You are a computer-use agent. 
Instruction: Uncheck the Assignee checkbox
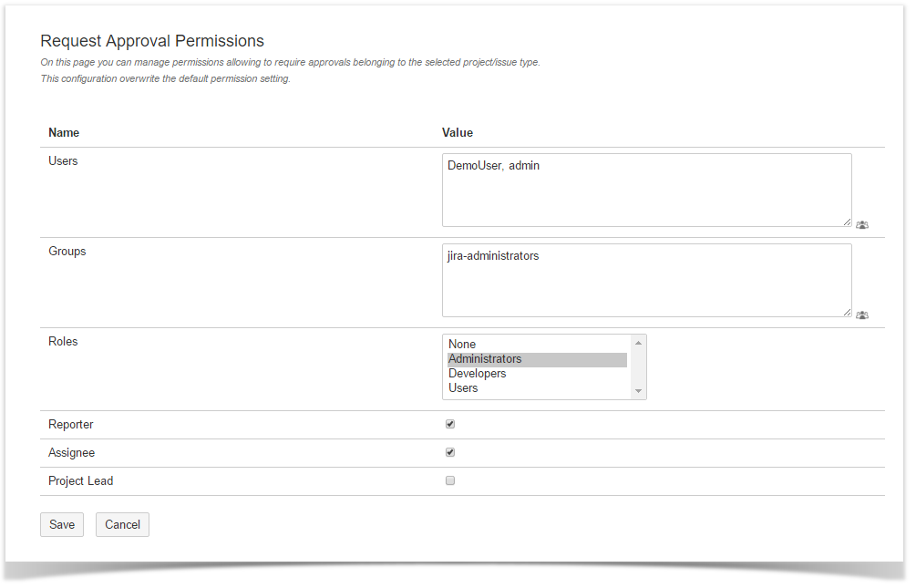tap(450, 452)
